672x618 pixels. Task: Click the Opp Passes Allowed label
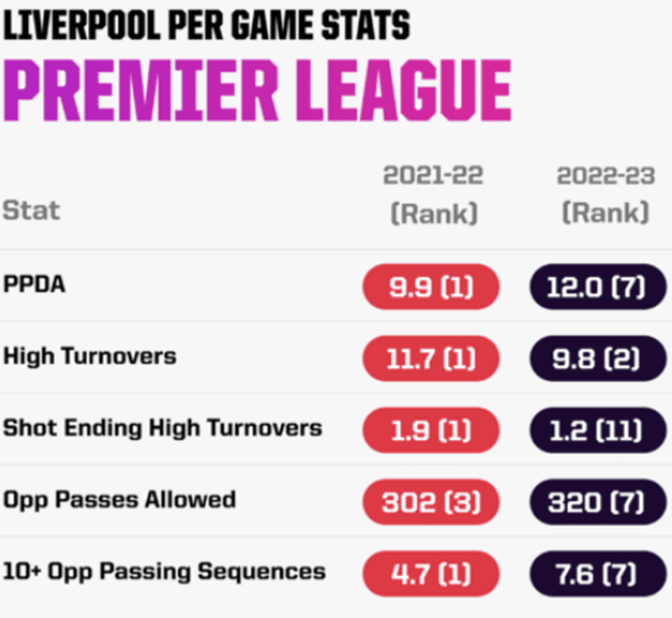pyautogui.click(x=119, y=500)
